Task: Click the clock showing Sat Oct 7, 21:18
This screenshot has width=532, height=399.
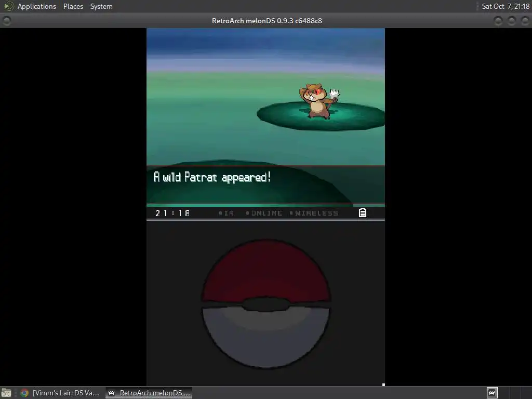Action: (506, 6)
